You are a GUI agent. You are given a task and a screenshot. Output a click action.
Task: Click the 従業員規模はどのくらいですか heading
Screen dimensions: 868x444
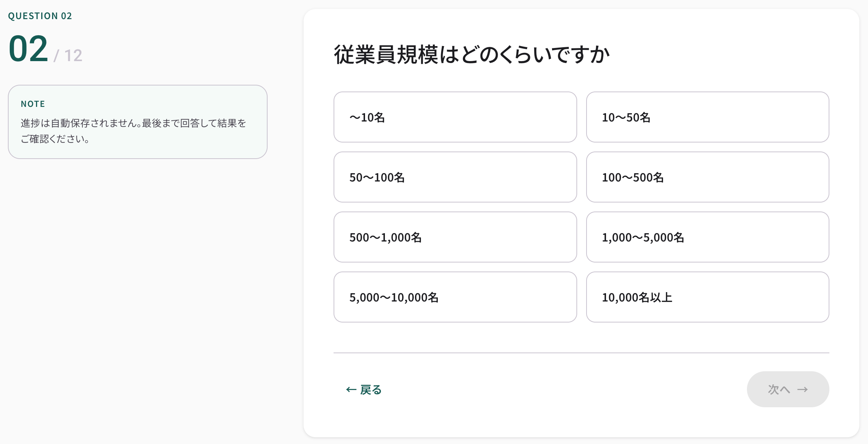point(471,55)
